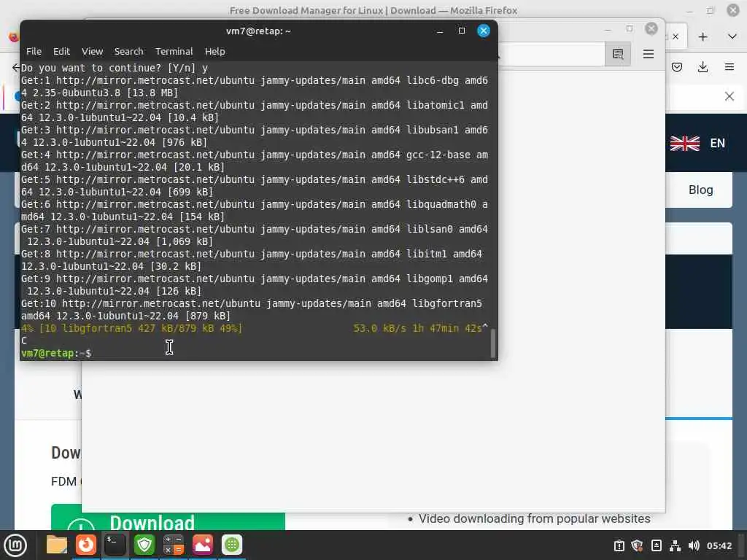Click the terminal's vertical scrollbar handle

[492, 343]
